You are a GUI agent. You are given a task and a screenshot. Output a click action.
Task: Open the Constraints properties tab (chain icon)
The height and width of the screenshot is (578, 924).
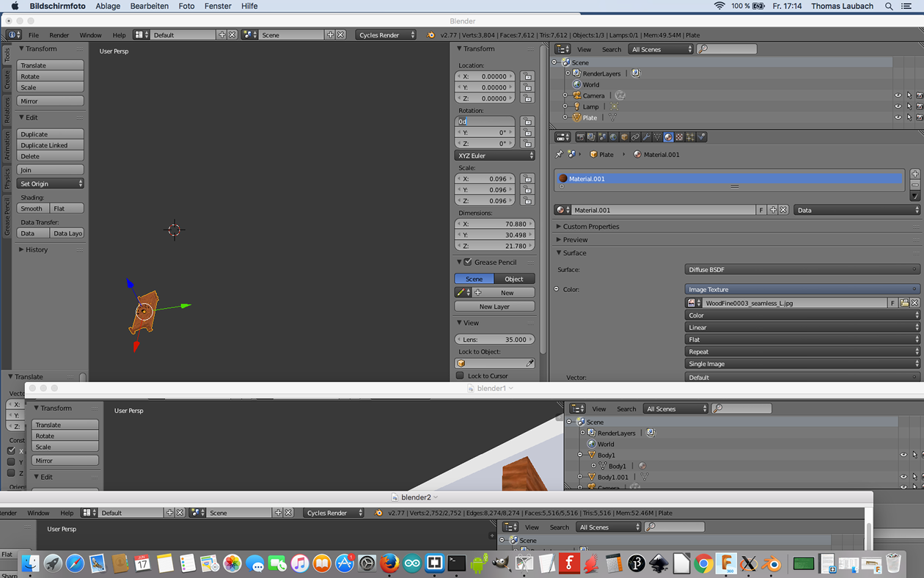tap(635, 137)
